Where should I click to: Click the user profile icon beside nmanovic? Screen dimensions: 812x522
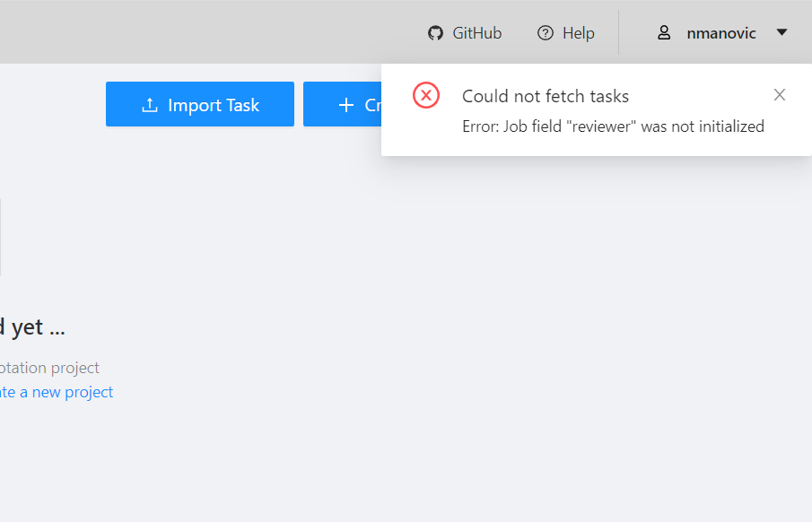pyautogui.click(x=664, y=32)
